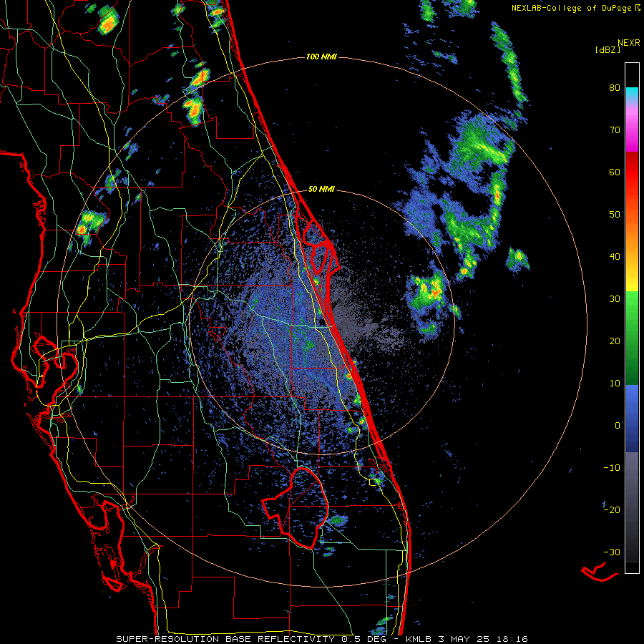Click the NEXLAB-College of DuPage credit text

pyautogui.click(x=571, y=8)
